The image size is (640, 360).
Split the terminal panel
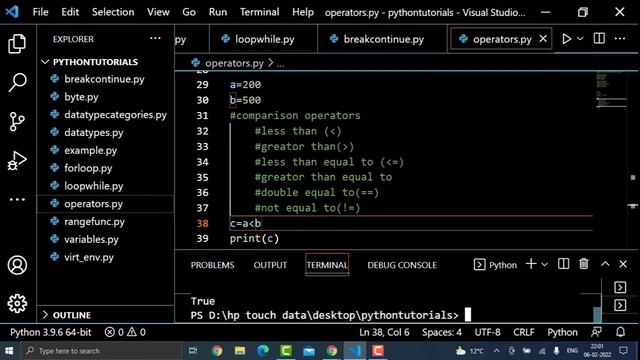[563, 264]
